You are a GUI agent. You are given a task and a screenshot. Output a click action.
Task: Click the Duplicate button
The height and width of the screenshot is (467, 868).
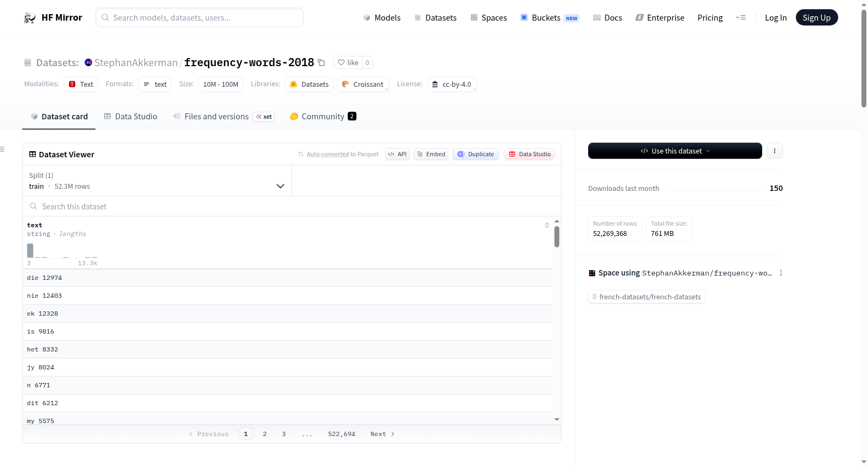pos(476,154)
